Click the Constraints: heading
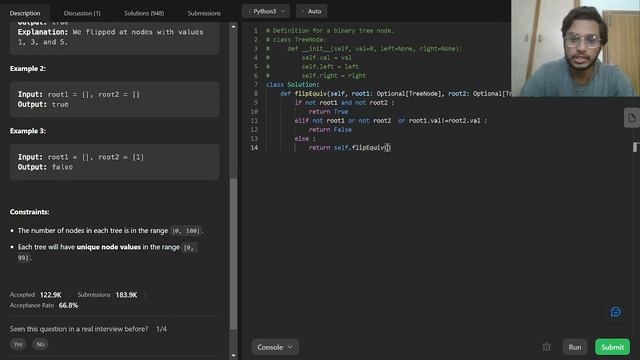Screen dimensions: 640x360 tap(29, 212)
